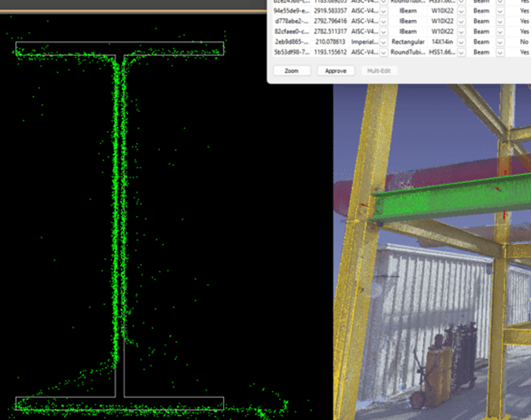Image resolution: width=531 pixels, height=420 pixels.
Task: Open Beam type dropdown in row 2eb9d865
Action: (x=500, y=42)
